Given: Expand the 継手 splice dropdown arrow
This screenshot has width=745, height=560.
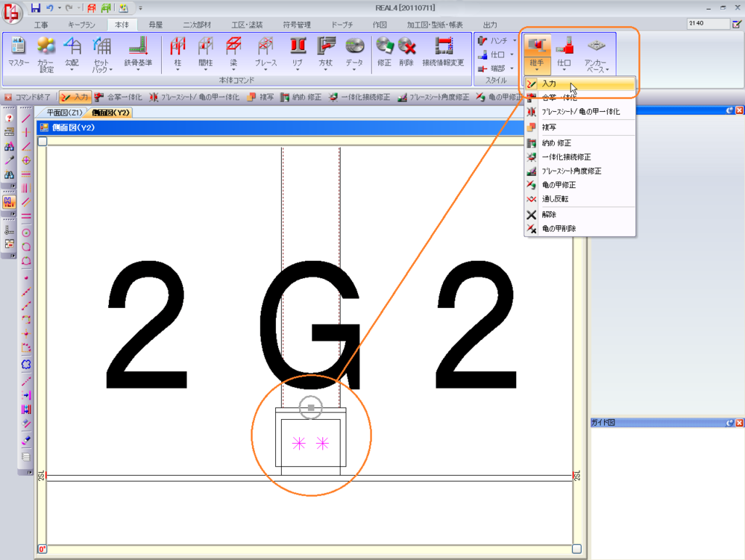Looking at the screenshot, I should (537, 70).
